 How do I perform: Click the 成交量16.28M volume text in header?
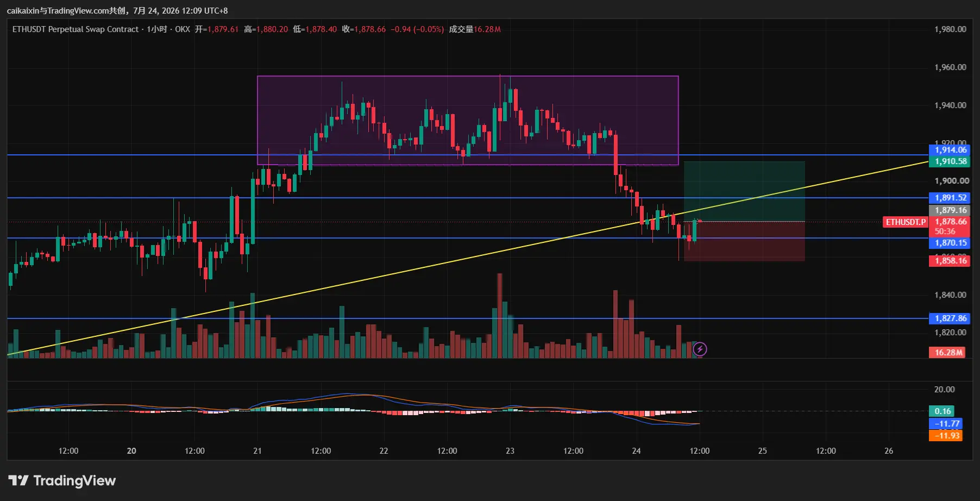475,29
